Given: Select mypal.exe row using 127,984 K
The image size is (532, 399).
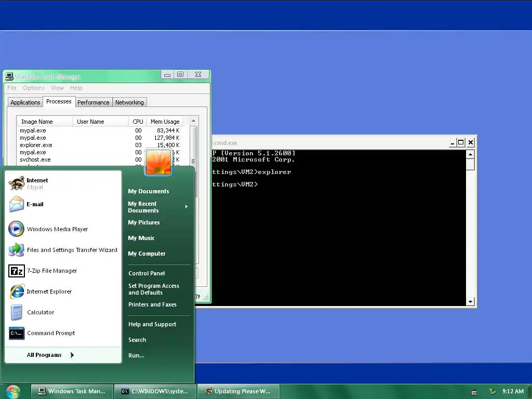Looking at the screenshot, I should pos(99,138).
